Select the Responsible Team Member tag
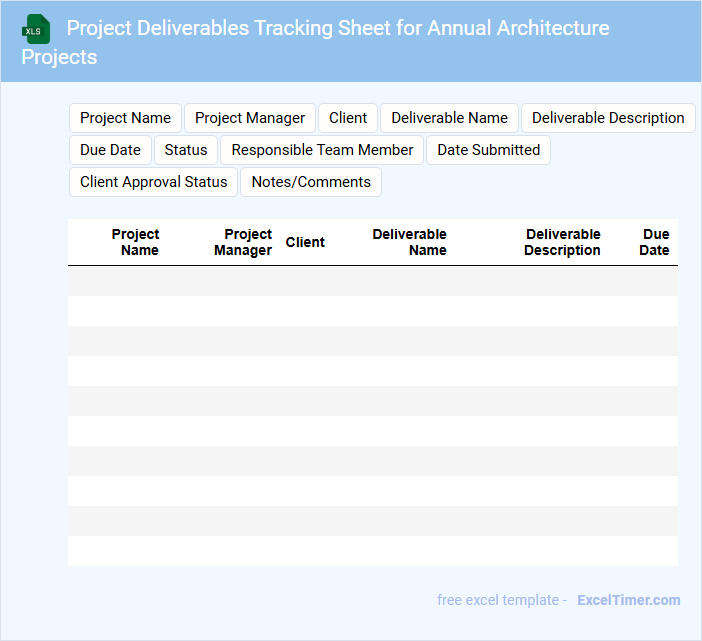The image size is (702, 641). click(x=322, y=150)
